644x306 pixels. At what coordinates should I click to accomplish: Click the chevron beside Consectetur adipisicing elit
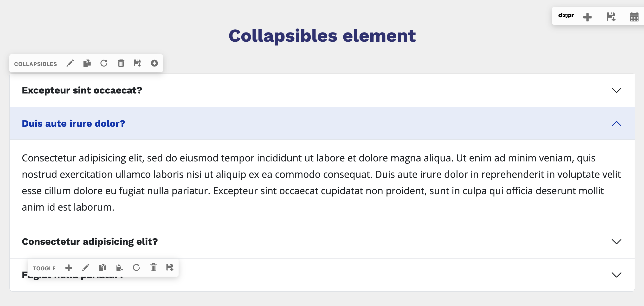pos(617,242)
